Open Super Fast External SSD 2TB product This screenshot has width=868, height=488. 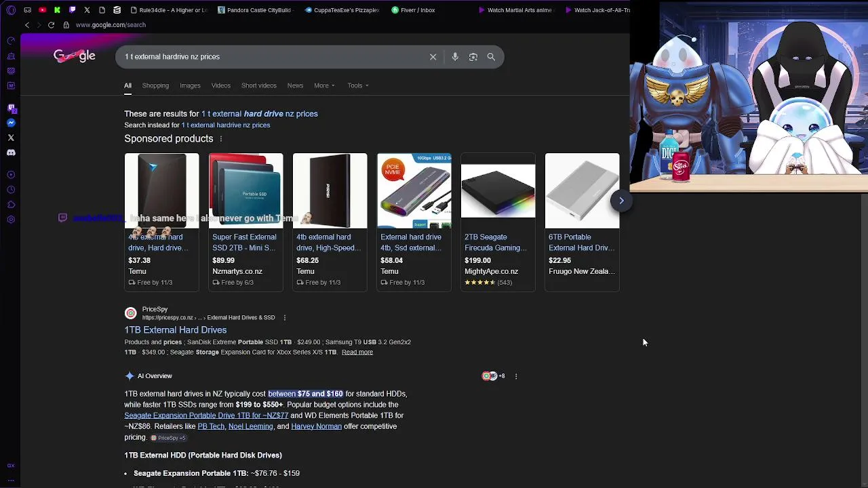click(x=245, y=222)
